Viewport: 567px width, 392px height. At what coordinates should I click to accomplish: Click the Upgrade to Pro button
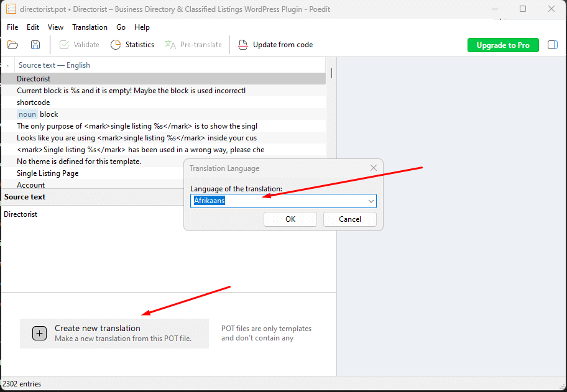[x=503, y=45]
